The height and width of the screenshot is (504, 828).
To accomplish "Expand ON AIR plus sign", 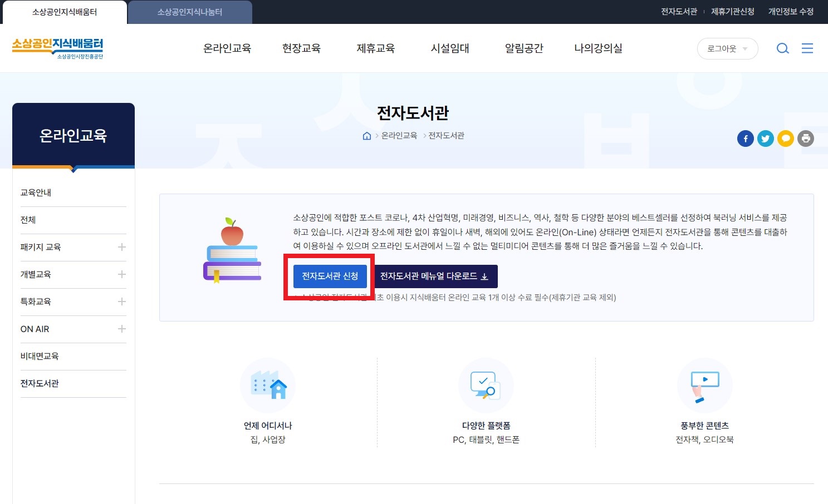I will point(121,329).
